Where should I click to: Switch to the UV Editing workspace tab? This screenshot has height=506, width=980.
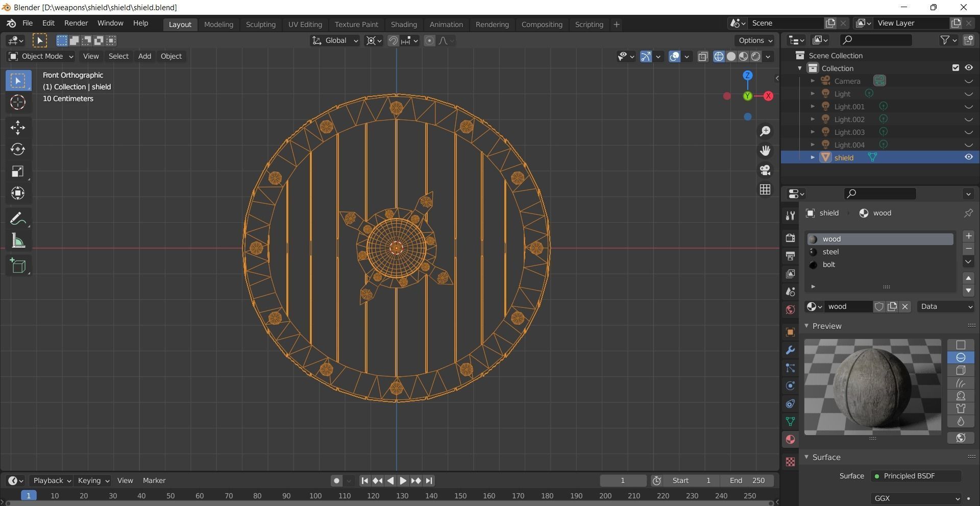pos(305,25)
